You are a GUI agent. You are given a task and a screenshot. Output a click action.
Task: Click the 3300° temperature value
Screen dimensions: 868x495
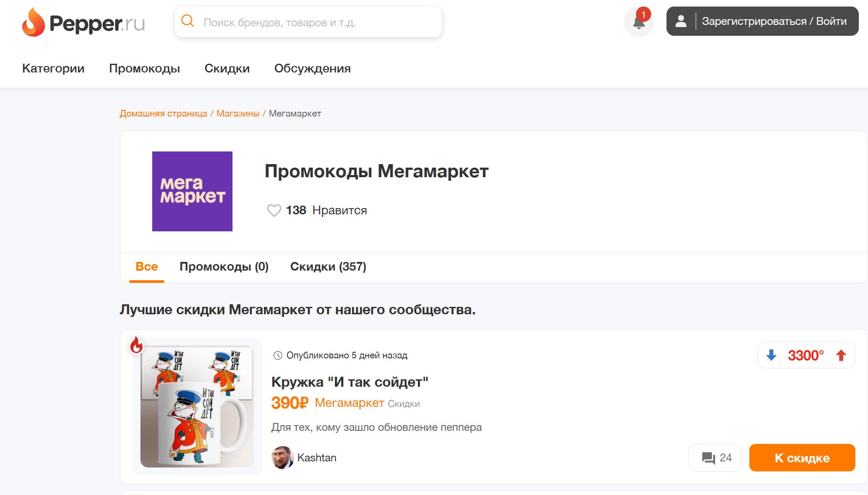point(806,355)
